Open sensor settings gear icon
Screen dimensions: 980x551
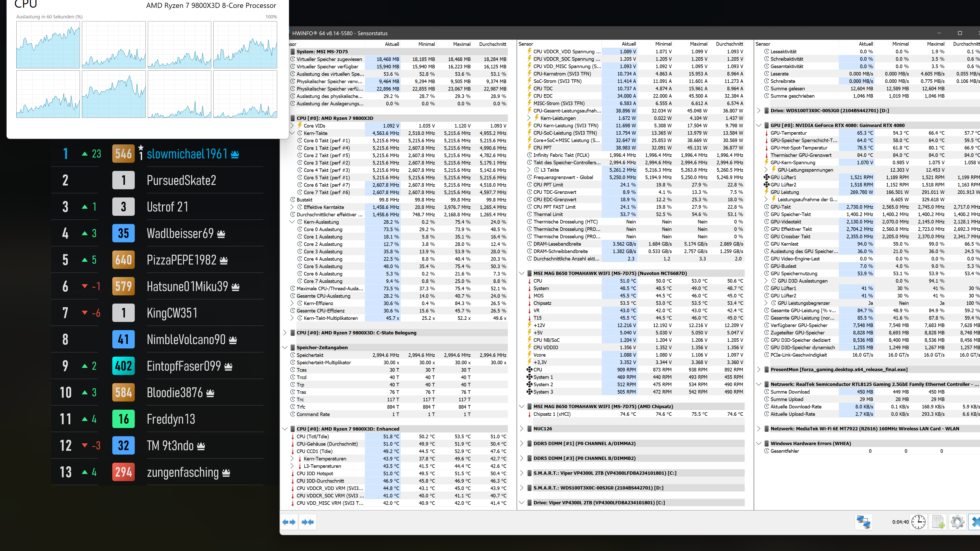coord(957,522)
